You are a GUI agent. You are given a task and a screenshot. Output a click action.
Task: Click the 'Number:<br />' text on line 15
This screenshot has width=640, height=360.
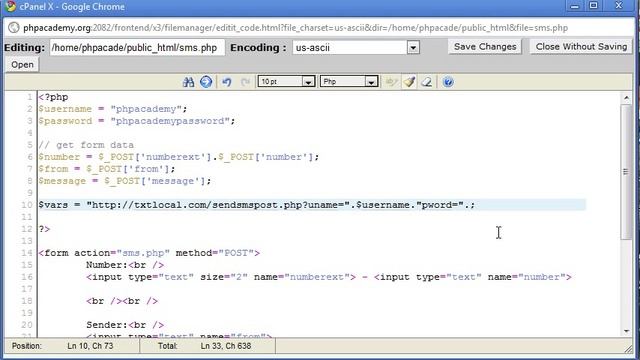125,265
